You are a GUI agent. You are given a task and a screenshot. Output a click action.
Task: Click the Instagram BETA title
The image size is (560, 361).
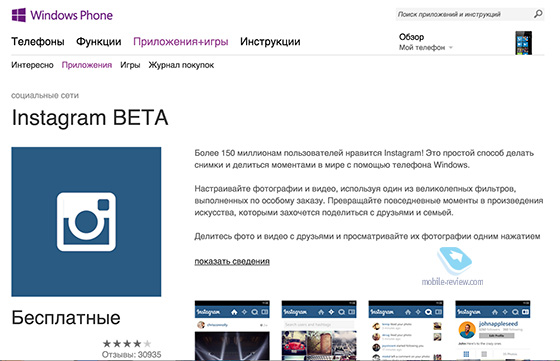(x=90, y=118)
